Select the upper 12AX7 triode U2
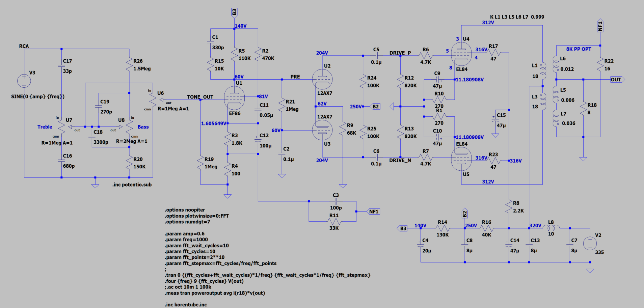 pyautogui.click(x=322, y=80)
